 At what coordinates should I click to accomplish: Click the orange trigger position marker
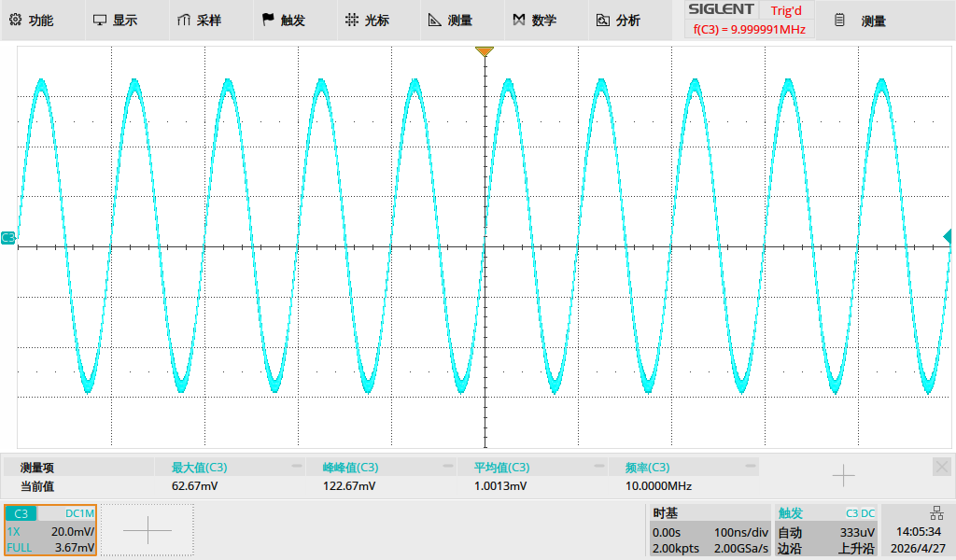coord(485,51)
